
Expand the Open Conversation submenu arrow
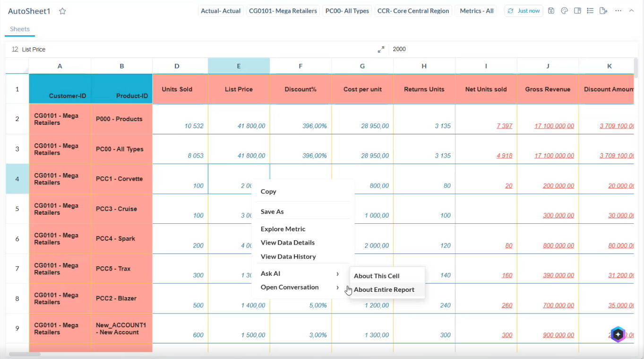[x=337, y=287]
